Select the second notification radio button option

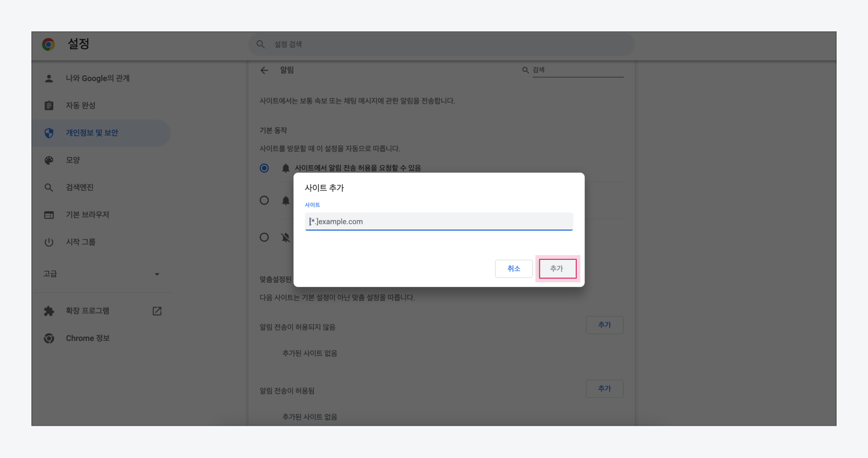[x=265, y=200]
